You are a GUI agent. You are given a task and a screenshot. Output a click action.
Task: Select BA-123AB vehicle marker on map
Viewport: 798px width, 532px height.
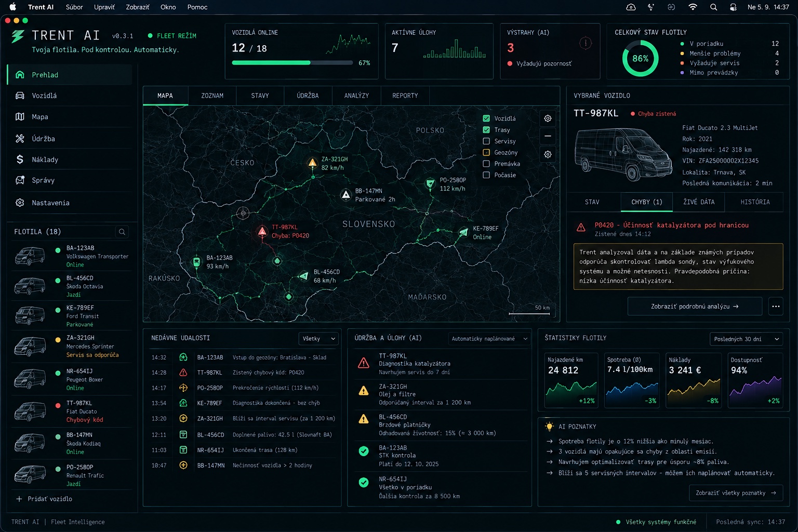196,262
